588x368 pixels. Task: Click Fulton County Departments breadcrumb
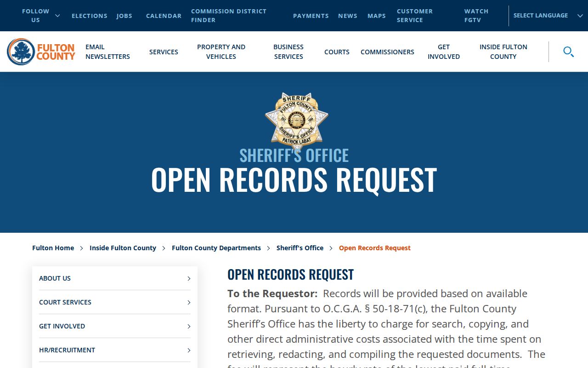216,248
